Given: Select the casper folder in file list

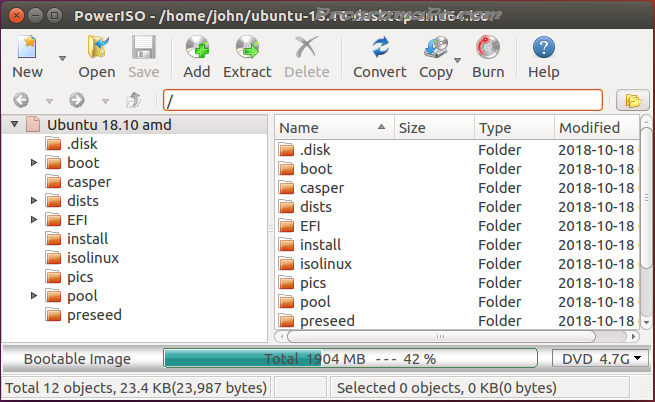Looking at the screenshot, I should coord(321,188).
